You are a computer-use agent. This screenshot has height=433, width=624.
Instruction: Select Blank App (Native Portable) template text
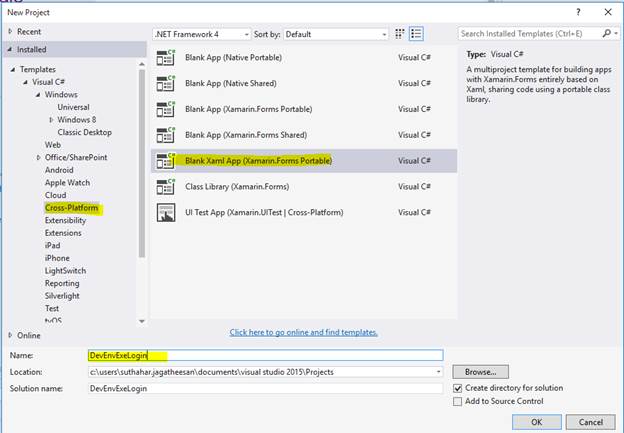click(x=233, y=58)
